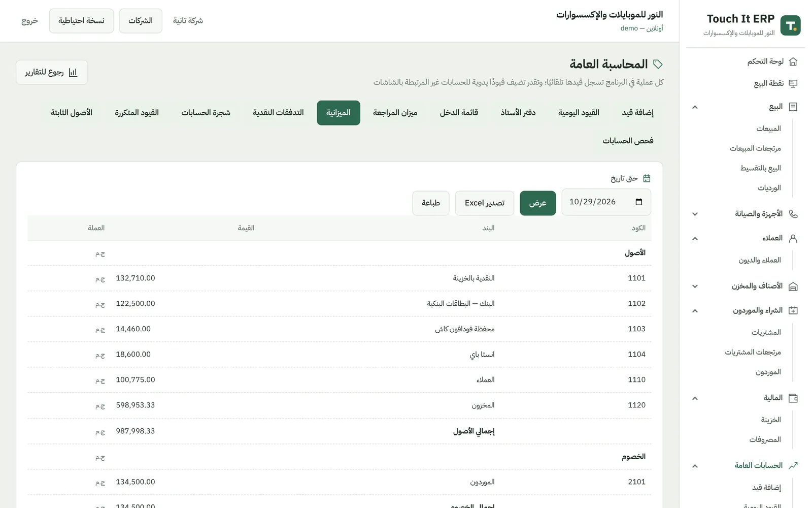Viewport: 812px width, 508px height.
Task: Collapse the المالية section chevron
Action: point(695,398)
